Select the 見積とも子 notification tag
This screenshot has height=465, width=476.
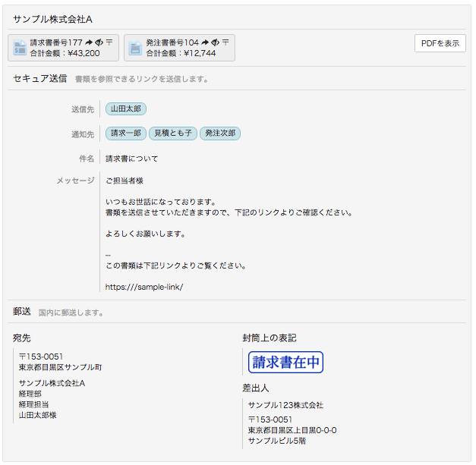(173, 134)
